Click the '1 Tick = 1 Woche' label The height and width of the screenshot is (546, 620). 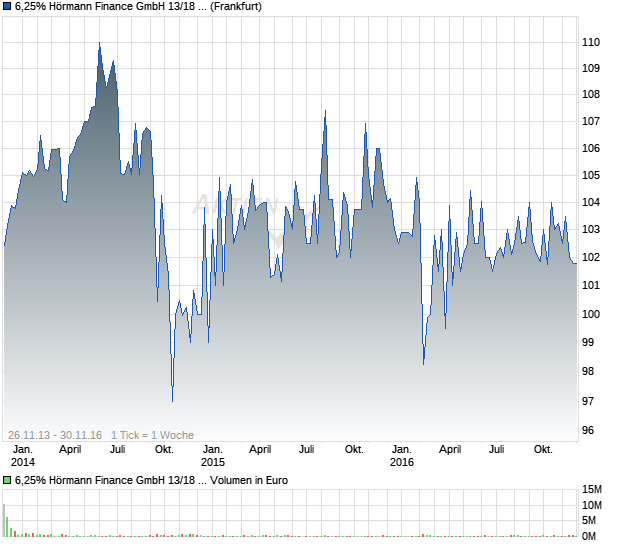coord(152,435)
